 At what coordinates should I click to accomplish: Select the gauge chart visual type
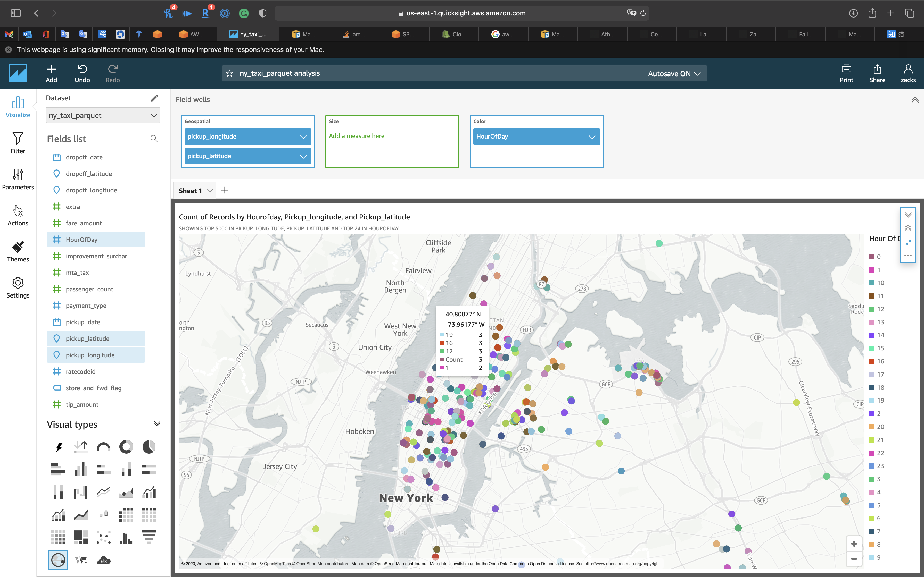(x=103, y=446)
